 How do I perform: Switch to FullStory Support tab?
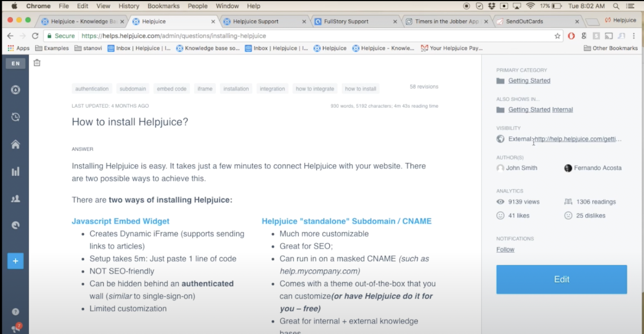[346, 21]
